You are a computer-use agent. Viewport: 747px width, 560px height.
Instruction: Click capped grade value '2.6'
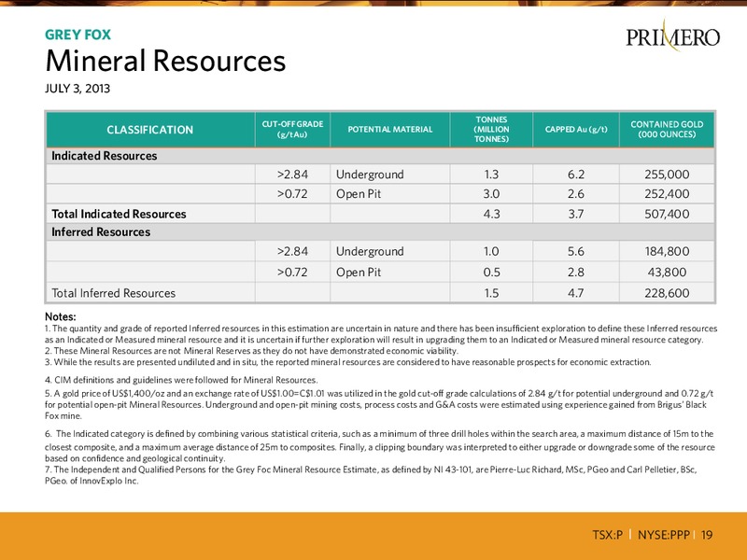click(576, 194)
